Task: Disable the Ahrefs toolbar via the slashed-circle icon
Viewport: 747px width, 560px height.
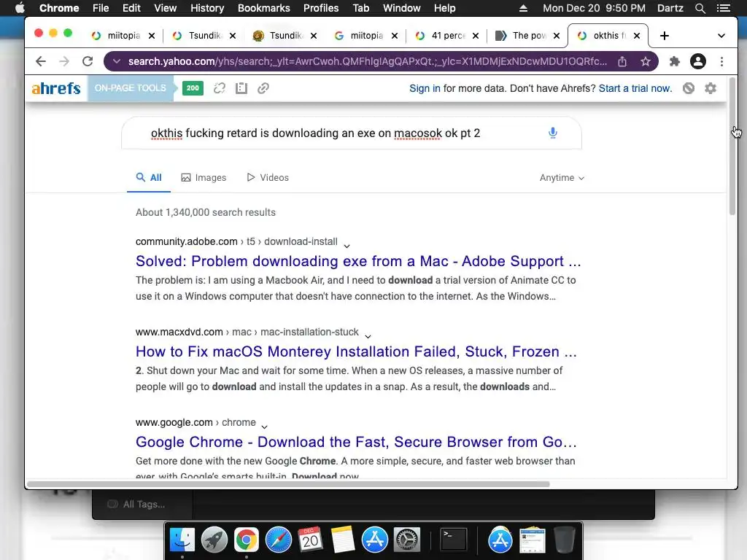Action: pos(689,88)
